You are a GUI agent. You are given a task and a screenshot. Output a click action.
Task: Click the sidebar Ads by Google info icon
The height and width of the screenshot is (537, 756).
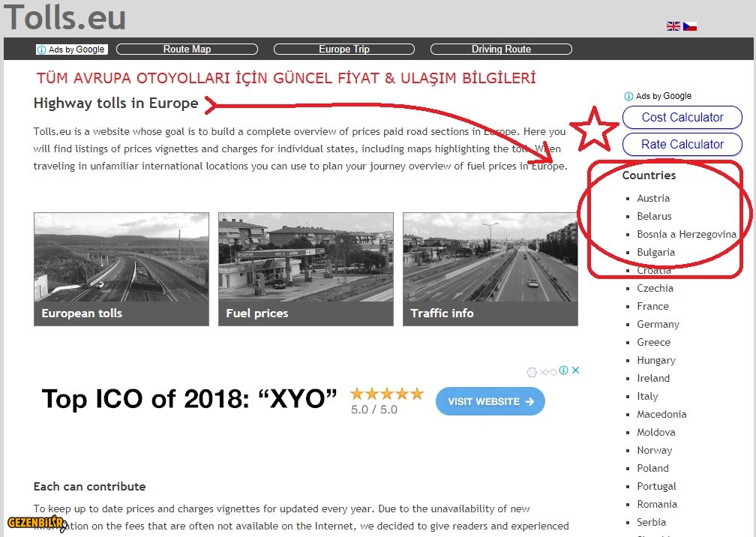628,96
